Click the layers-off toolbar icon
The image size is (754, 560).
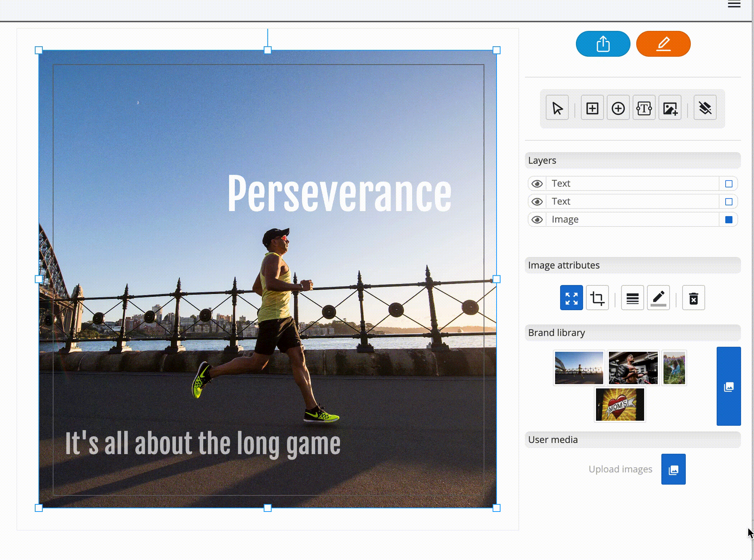[705, 108]
